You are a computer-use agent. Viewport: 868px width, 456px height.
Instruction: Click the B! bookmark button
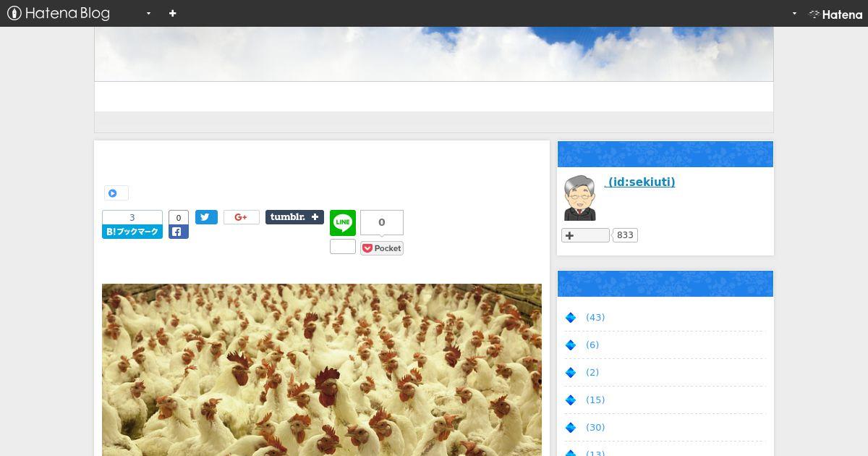click(x=132, y=232)
